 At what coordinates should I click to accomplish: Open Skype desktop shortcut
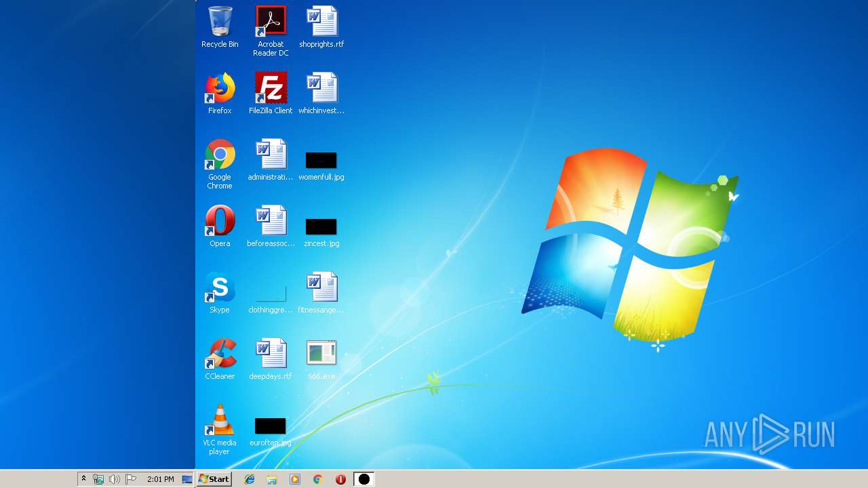point(220,293)
